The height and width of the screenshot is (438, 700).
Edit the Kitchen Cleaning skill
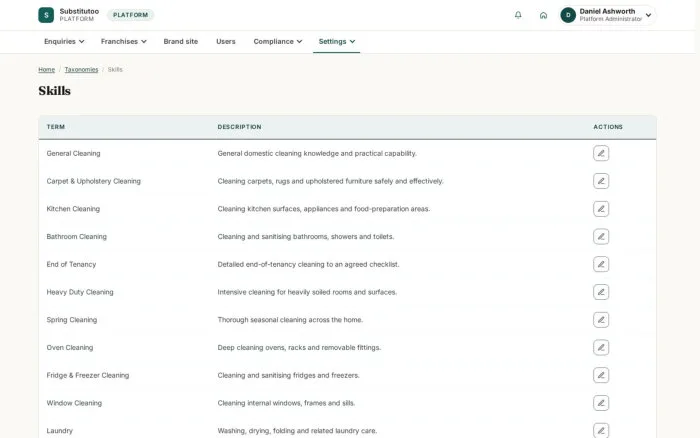pos(601,209)
